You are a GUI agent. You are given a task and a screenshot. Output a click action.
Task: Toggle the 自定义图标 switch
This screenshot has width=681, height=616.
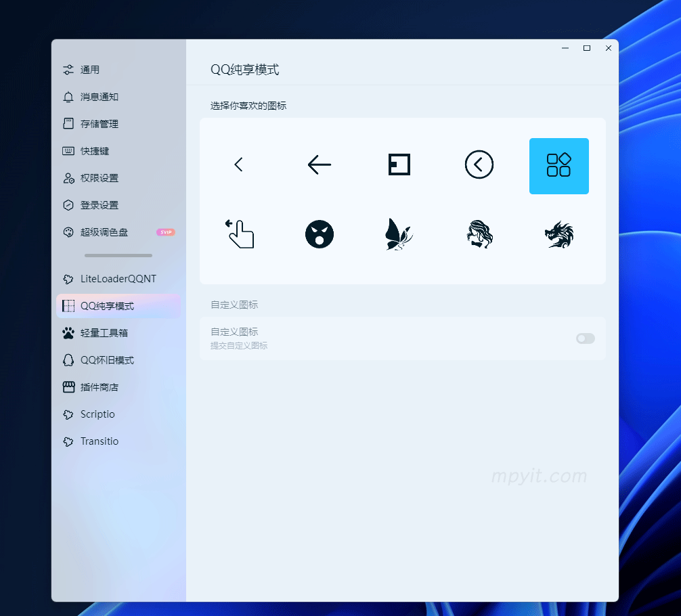(x=585, y=338)
